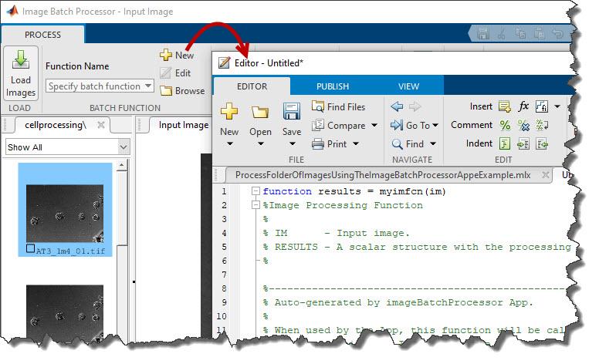Click the Open folder icon
Screen dimensions: 599x364
tap(260, 112)
